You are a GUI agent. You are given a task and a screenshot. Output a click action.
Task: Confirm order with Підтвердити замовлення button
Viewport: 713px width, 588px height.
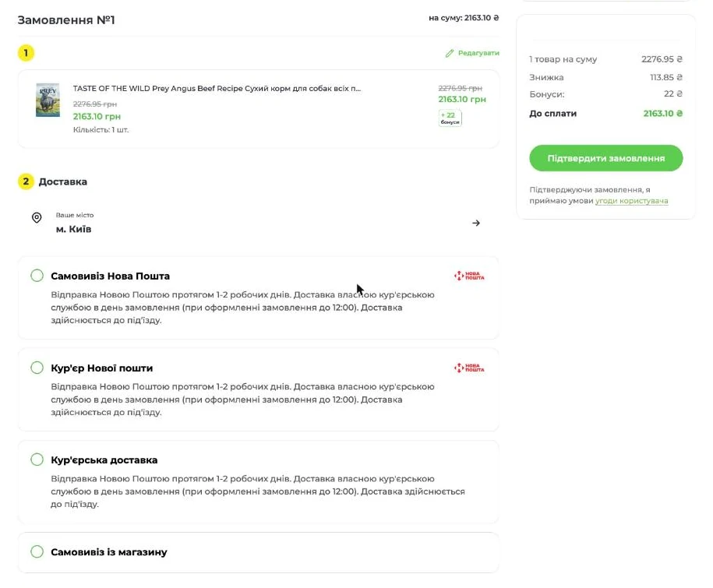[x=605, y=158]
